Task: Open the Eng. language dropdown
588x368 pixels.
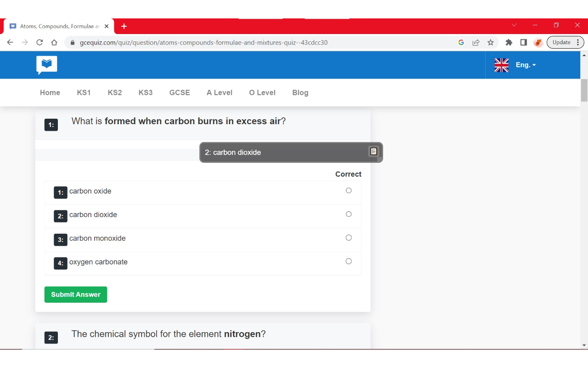Action: point(525,65)
